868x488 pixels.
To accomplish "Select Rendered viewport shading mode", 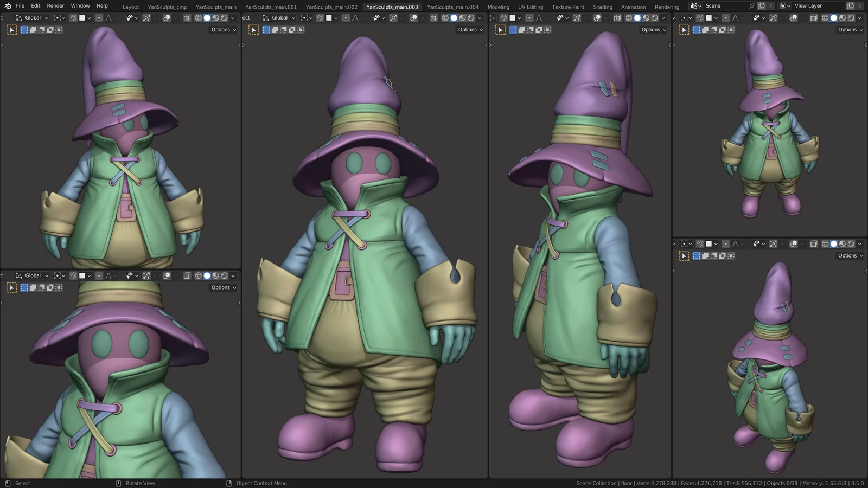I will [472, 18].
